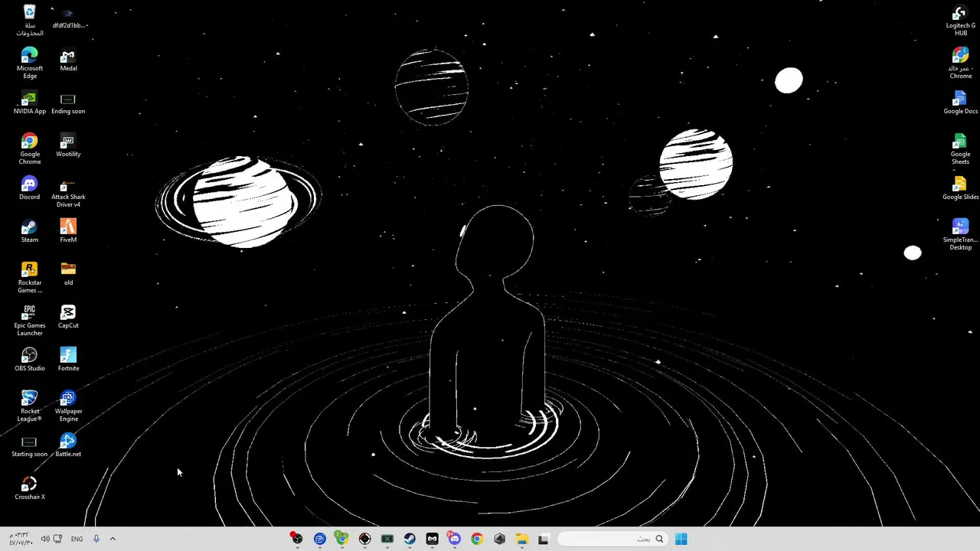The width and height of the screenshot is (980, 551).
Task: Click the taskbar search box
Action: pyautogui.click(x=612, y=539)
